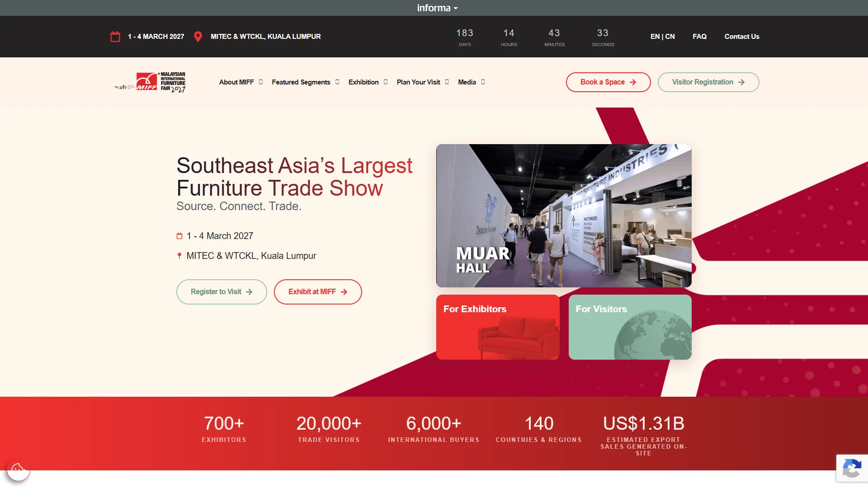Click the 183 DAYS countdown value
Image resolution: width=868 pixels, height=488 pixels.
point(465,38)
